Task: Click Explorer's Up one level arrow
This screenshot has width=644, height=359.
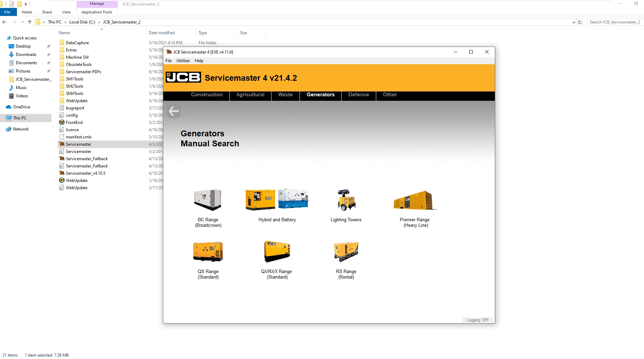Action: [x=30, y=22]
